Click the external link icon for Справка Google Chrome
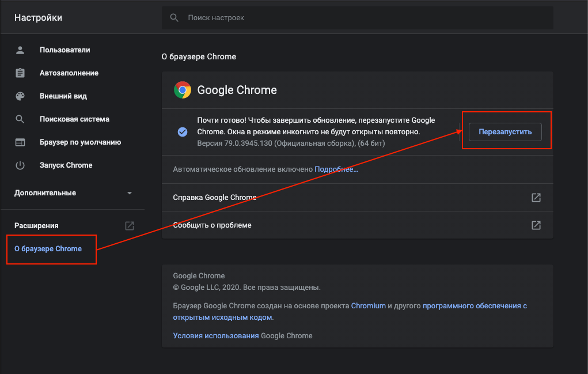Viewport: 588px width, 374px height. pos(536,198)
